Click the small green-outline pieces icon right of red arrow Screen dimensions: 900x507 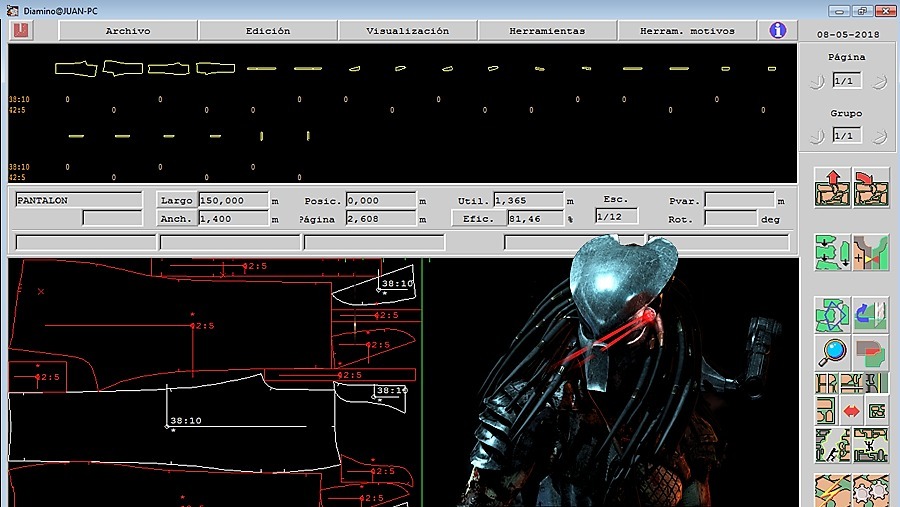click(876, 411)
